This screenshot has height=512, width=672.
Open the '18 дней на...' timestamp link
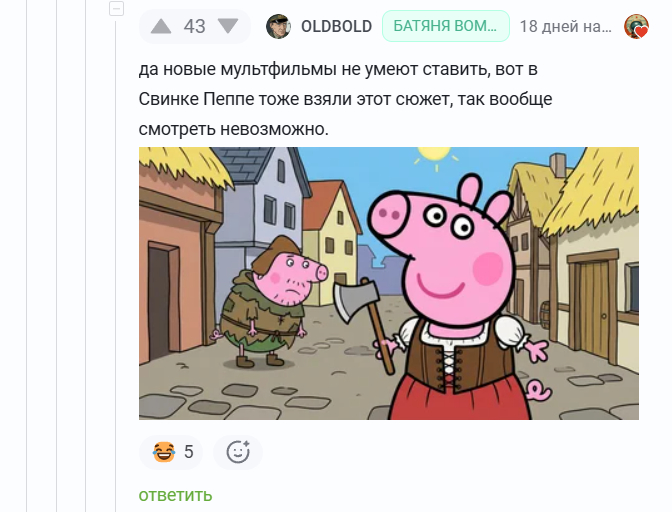(566, 26)
